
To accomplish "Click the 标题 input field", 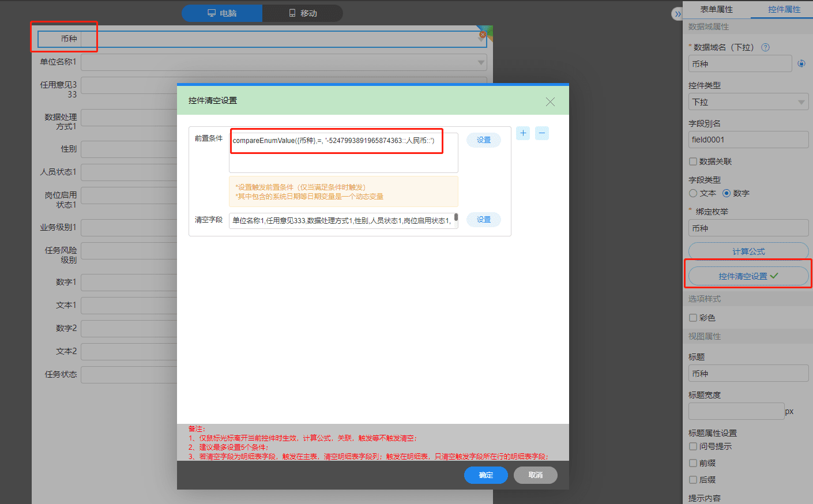I will [748, 373].
